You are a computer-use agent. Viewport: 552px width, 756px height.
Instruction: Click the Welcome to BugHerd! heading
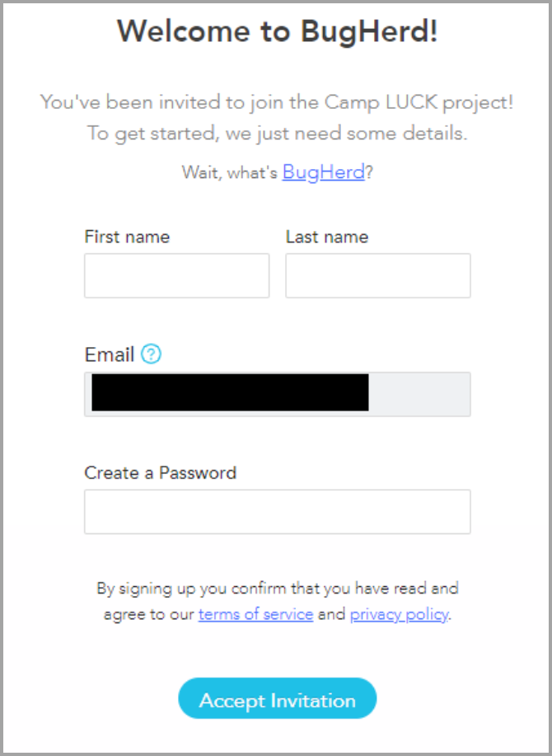point(277,31)
